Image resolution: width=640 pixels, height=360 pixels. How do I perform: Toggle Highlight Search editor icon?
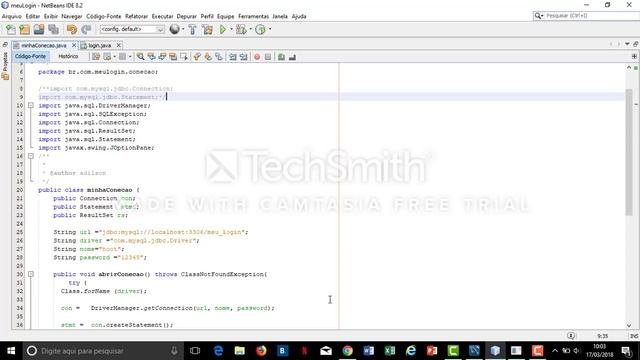[x=173, y=57]
